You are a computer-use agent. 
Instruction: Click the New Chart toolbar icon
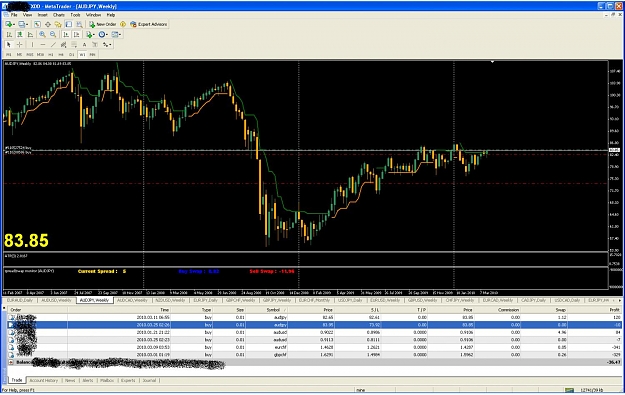9,24
